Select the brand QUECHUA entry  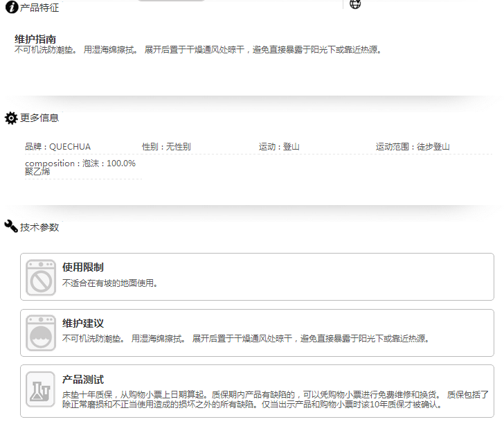58,147
